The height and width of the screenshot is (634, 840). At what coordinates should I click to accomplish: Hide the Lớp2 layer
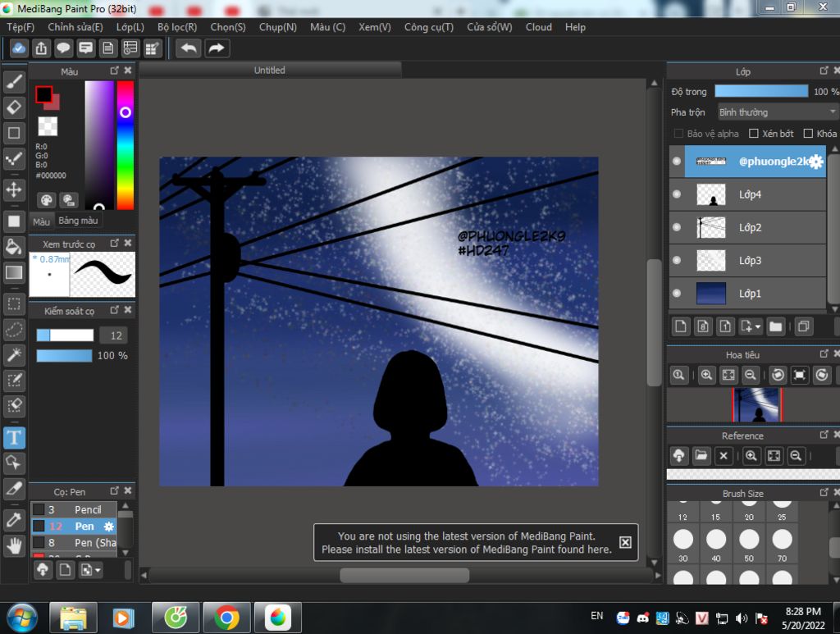click(677, 227)
